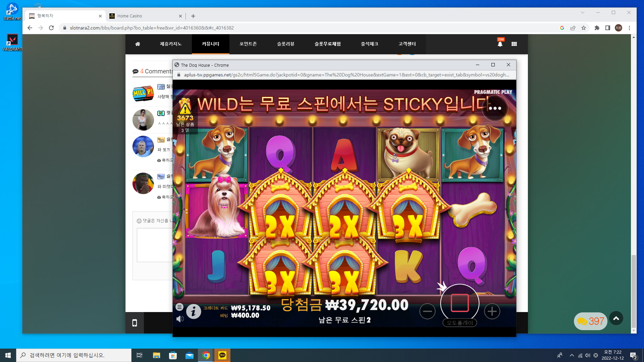Open the Chrome tab search dropdown arrow
644x362 pixels.
point(583,12)
